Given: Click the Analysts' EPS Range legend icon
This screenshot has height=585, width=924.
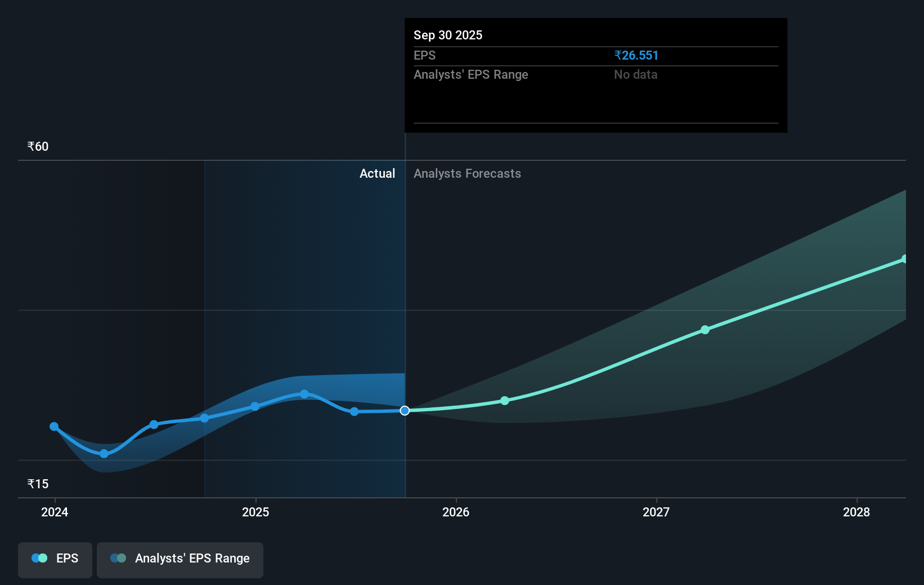Looking at the screenshot, I should [x=119, y=557].
